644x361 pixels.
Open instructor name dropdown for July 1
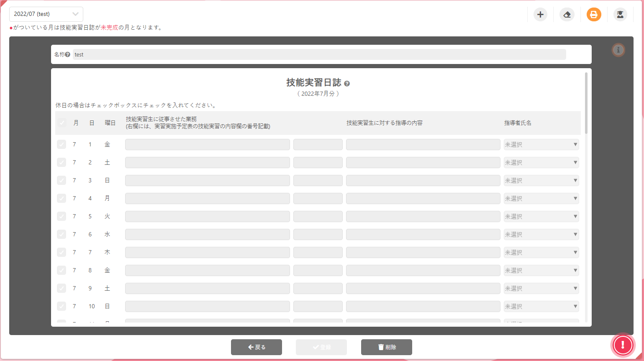click(x=541, y=145)
